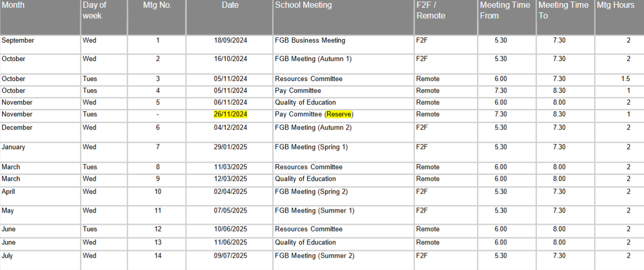Select the FGB Meeting (Summer 2) cell
This screenshot has height=270, width=644.
(x=314, y=256)
